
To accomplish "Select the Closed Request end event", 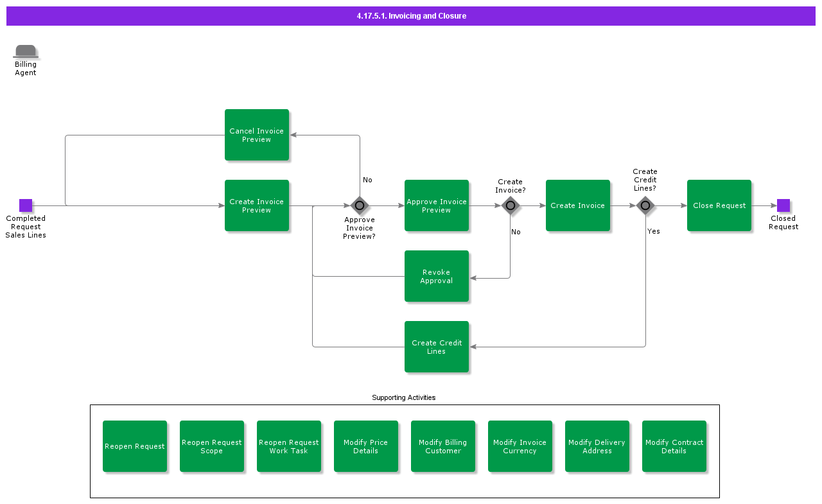I will click(783, 205).
